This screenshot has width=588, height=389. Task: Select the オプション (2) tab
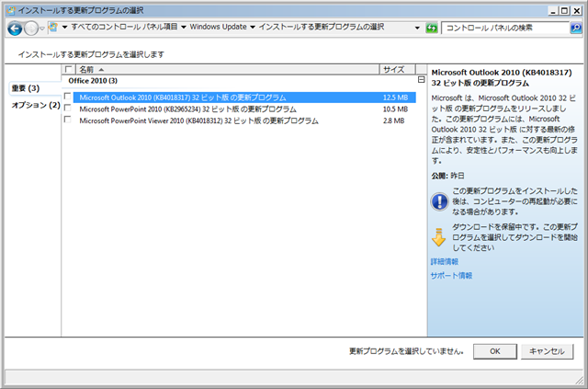click(36, 105)
